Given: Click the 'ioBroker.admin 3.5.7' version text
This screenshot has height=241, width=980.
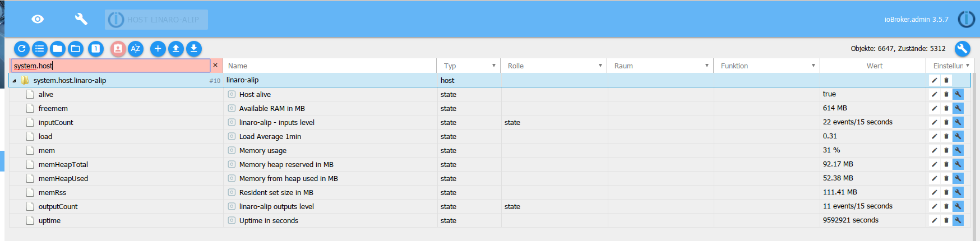Looking at the screenshot, I should coord(917,19).
